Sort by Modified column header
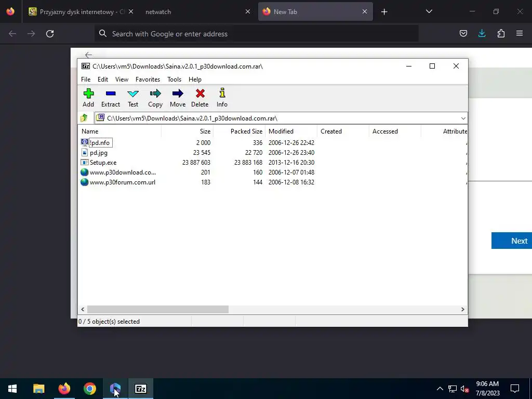The height and width of the screenshot is (399, 532). [291, 131]
